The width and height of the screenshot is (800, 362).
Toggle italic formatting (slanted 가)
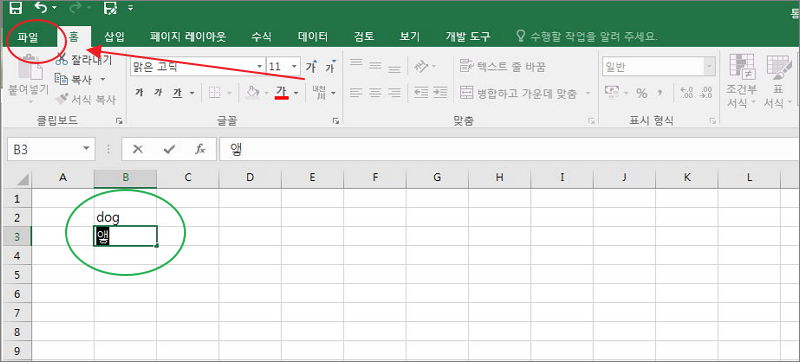click(158, 93)
